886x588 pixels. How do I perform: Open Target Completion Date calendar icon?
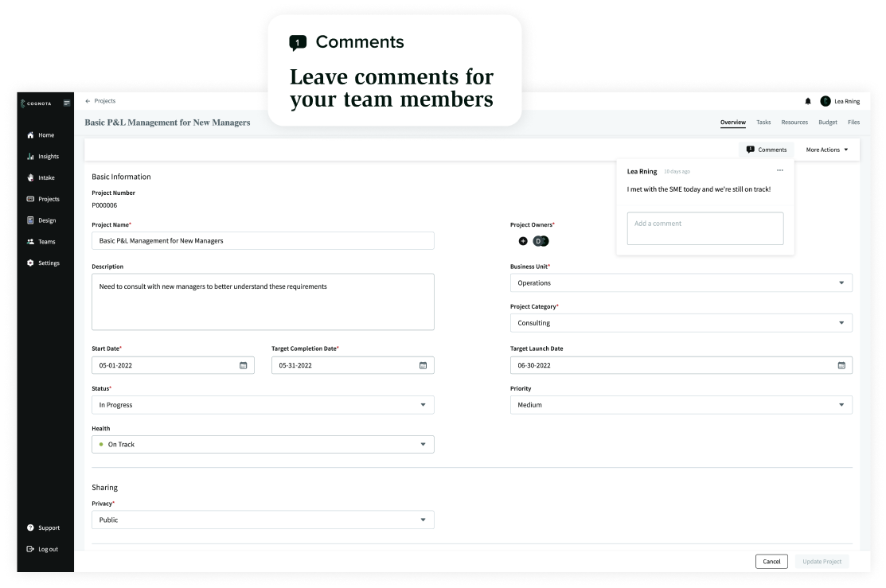423,365
